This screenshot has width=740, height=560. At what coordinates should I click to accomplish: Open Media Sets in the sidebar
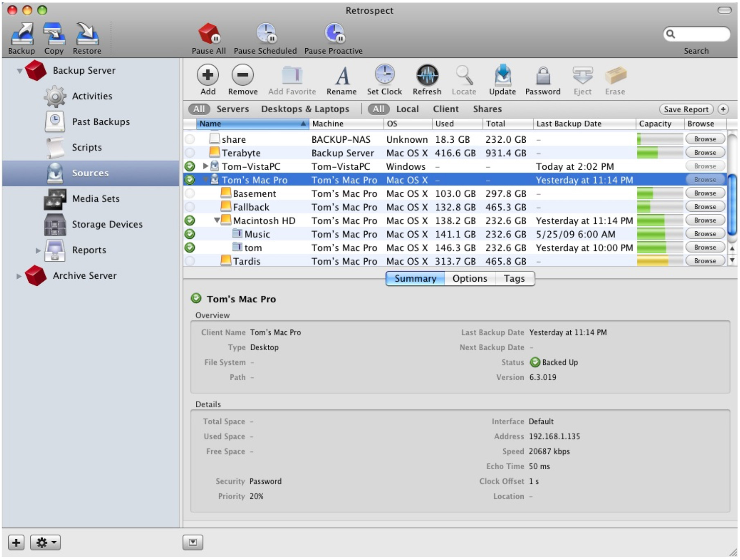click(x=96, y=199)
